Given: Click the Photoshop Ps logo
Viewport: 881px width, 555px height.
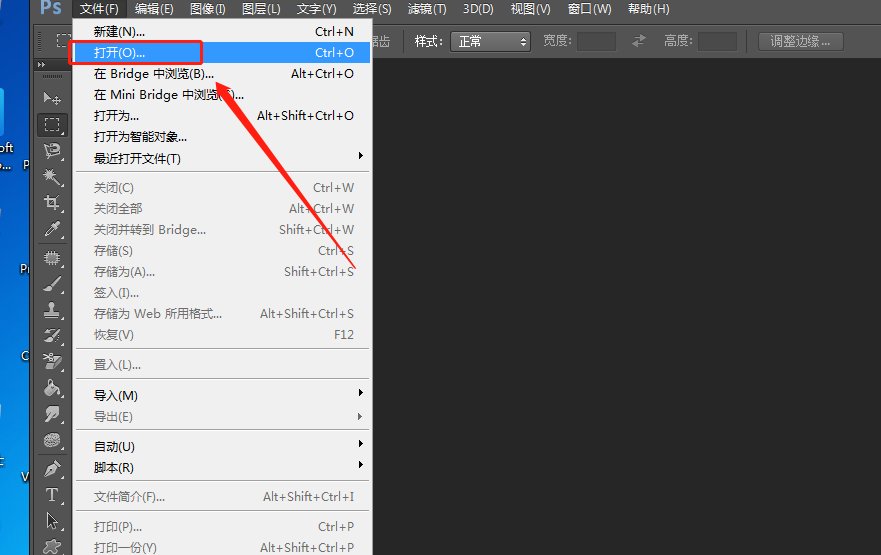Looking at the screenshot, I should (51, 8).
